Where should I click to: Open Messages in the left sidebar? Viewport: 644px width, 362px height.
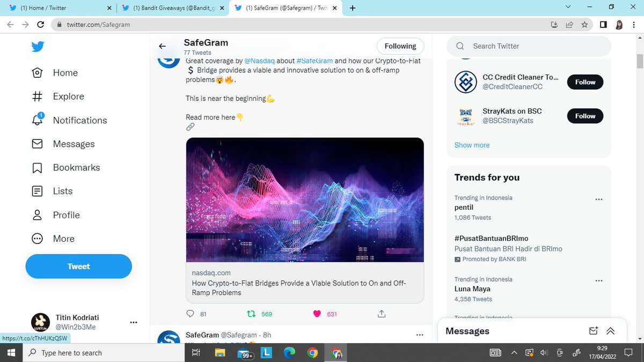tap(63, 144)
